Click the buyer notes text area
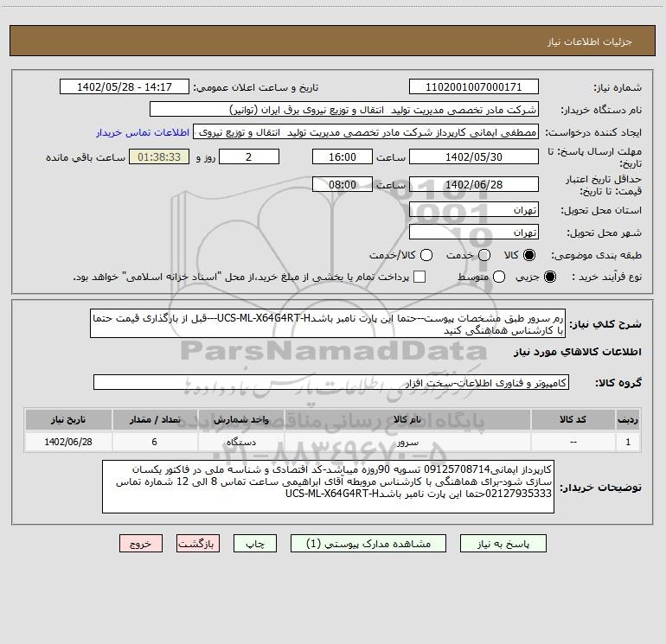This screenshot has width=666, height=644. 328,487
